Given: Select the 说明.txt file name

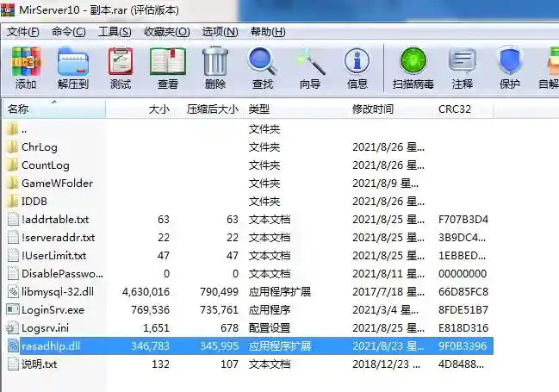Looking at the screenshot, I should 40,364.
